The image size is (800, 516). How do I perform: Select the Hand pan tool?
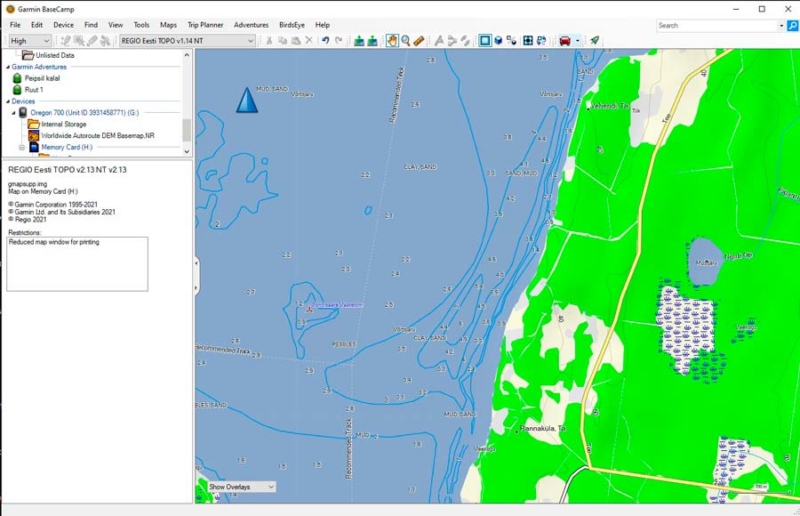(x=392, y=40)
